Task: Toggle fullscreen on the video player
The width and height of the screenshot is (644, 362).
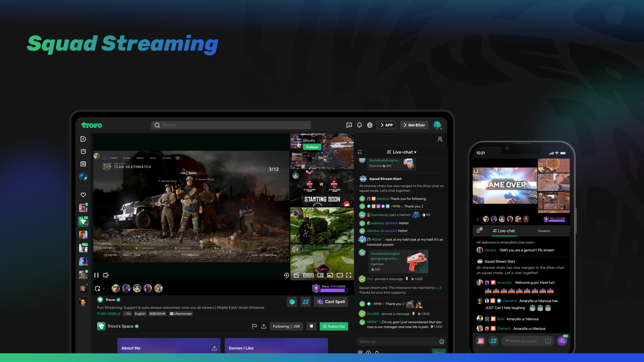Action: (348, 275)
